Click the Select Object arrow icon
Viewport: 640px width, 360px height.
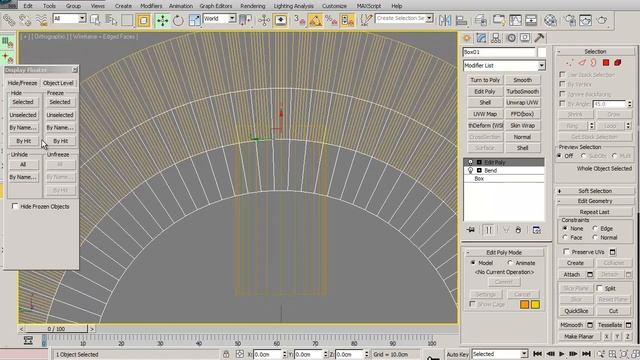pyautogui.click(x=95, y=20)
